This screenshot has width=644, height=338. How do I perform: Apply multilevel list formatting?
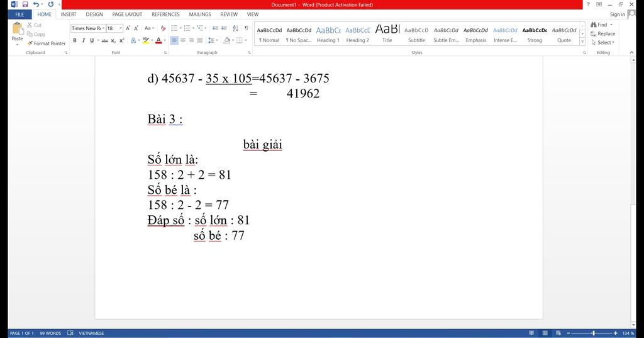pos(200,28)
